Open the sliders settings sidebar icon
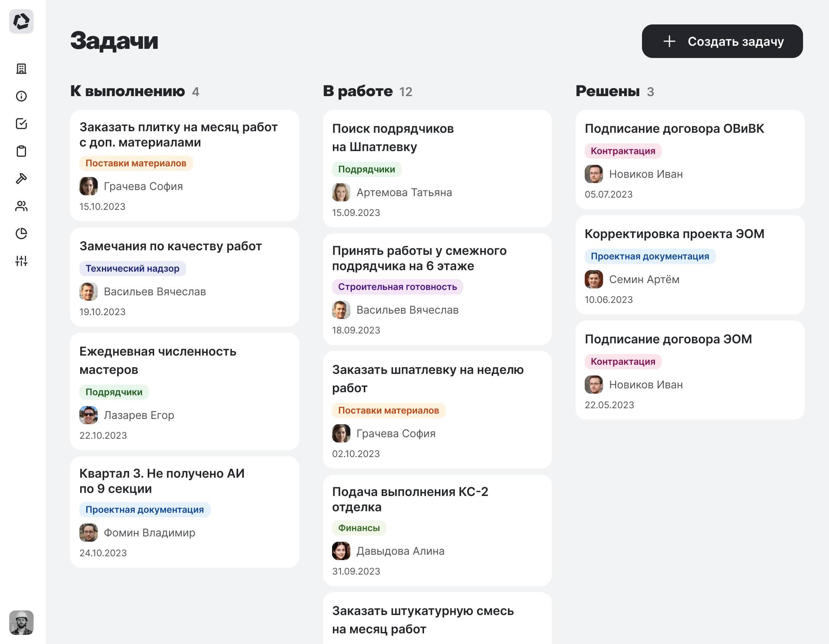 [x=21, y=261]
